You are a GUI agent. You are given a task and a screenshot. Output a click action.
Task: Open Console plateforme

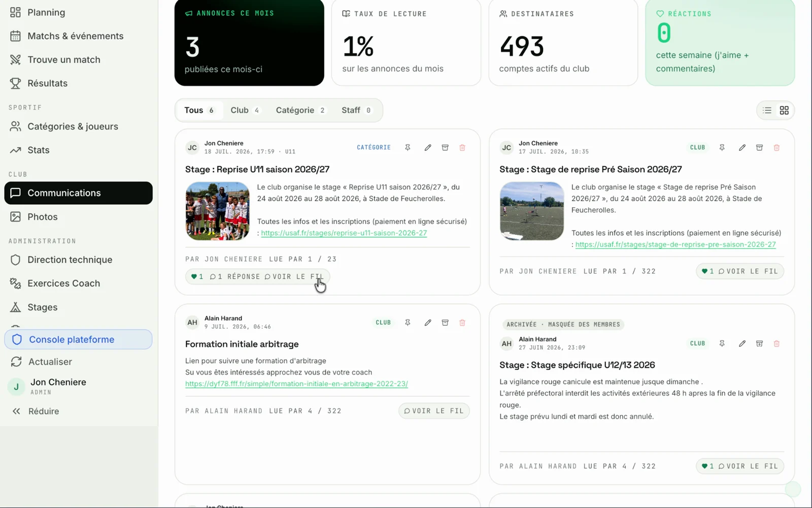78,339
